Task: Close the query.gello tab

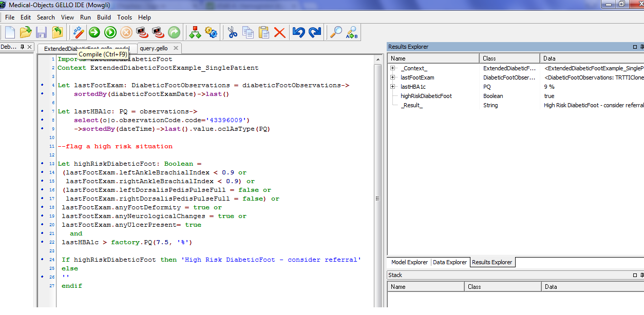Action: pos(175,48)
